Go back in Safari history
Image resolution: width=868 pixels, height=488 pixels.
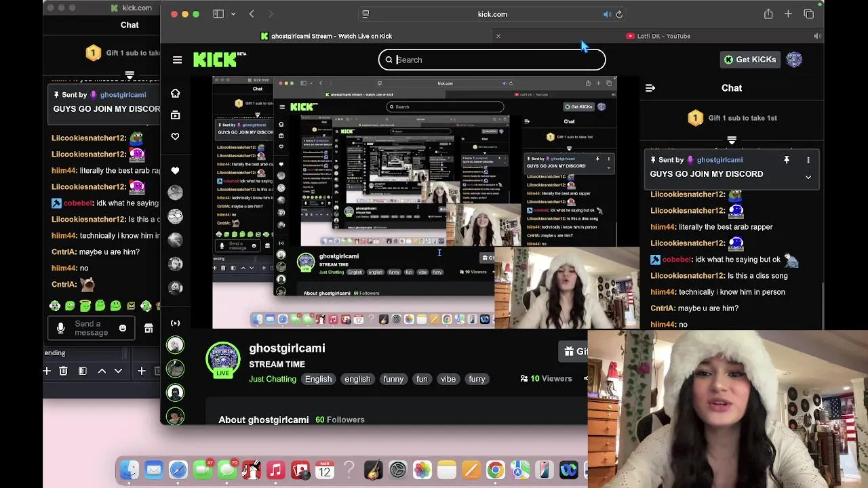(252, 14)
